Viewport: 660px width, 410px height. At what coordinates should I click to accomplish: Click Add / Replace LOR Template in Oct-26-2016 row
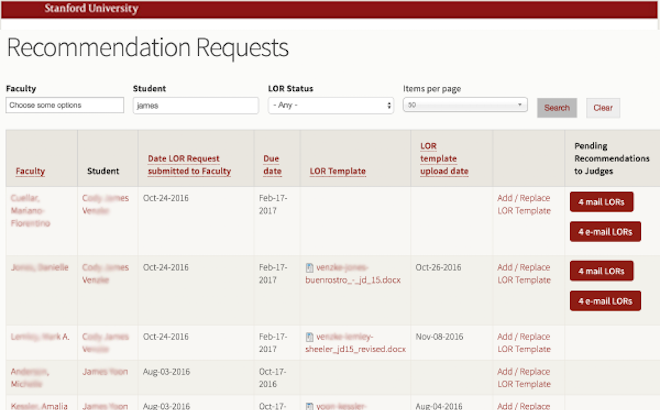click(x=524, y=274)
